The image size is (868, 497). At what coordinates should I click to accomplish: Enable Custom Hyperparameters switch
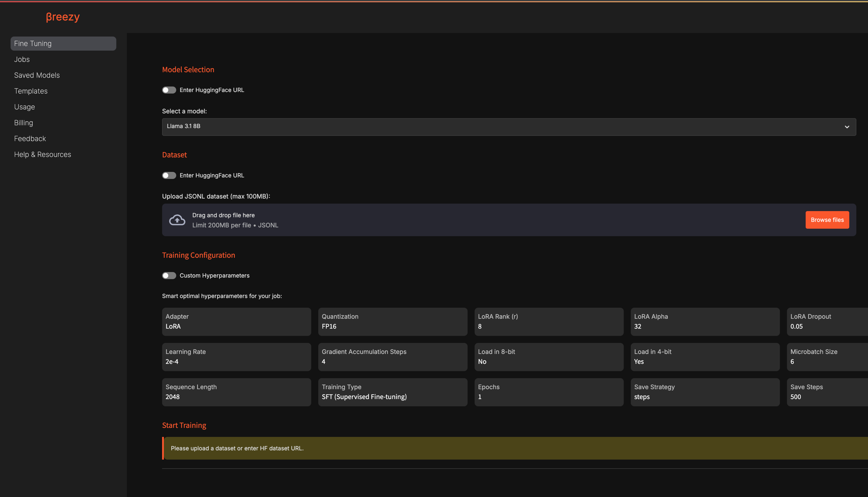pos(169,275)
